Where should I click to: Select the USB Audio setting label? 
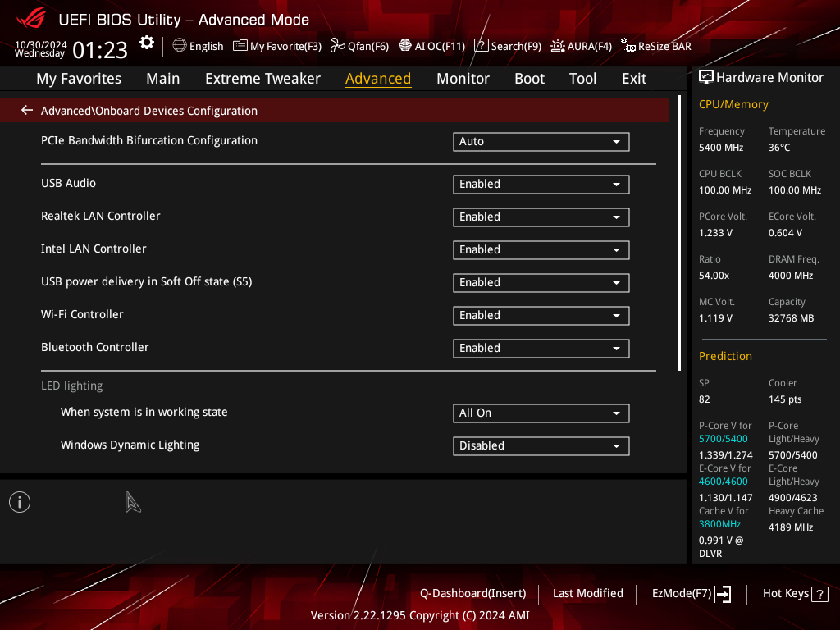69,183
